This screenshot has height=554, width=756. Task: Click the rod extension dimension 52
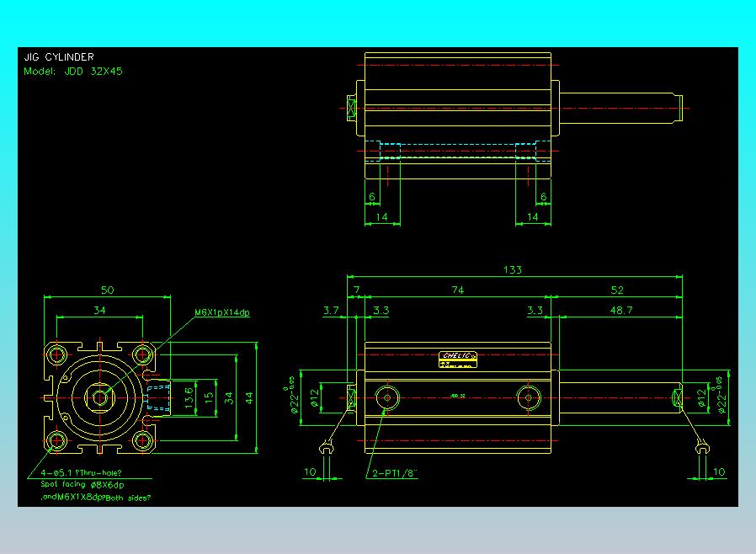pyautogui.click(x=617, y=290)
